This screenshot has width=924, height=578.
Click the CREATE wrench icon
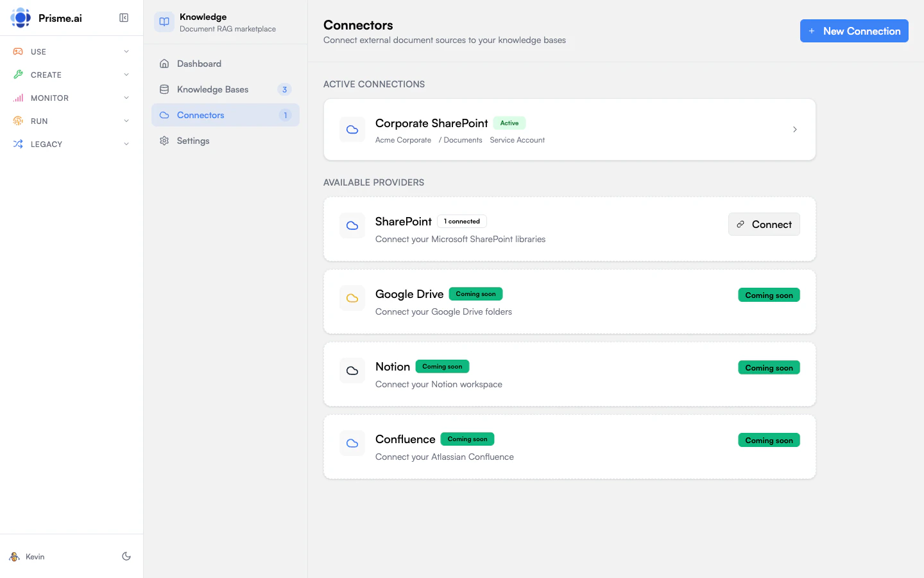[18, 74]
